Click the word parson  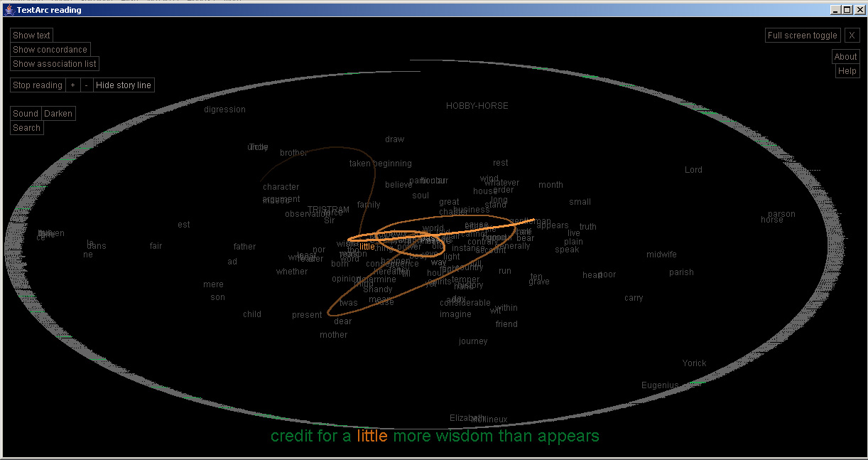(x=781, y=214)
